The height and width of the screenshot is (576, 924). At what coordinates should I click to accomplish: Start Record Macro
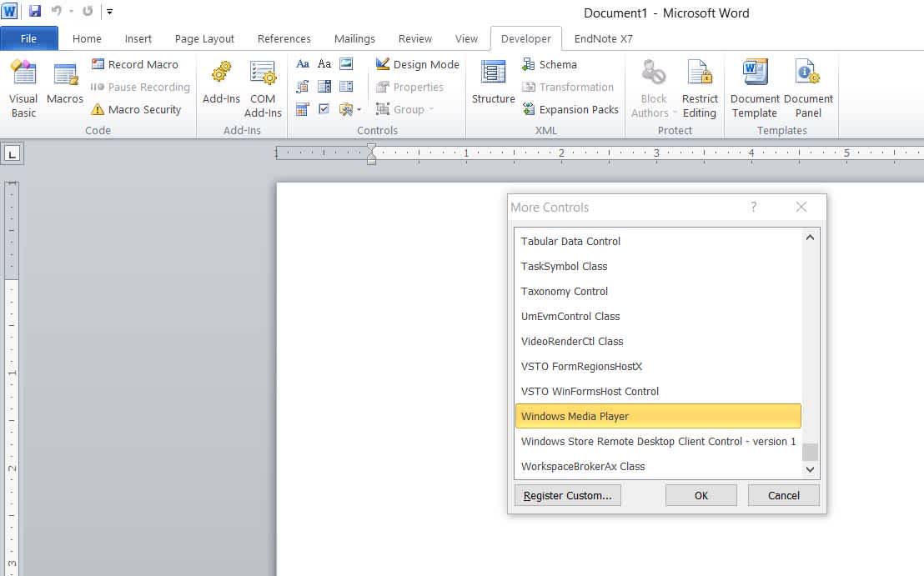coord(135,64)
